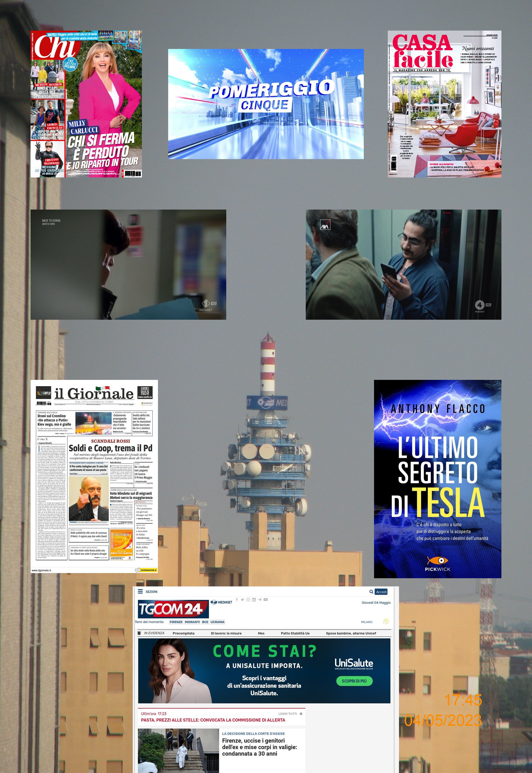Select the UCRAINA topic tag

coord(217,622)
